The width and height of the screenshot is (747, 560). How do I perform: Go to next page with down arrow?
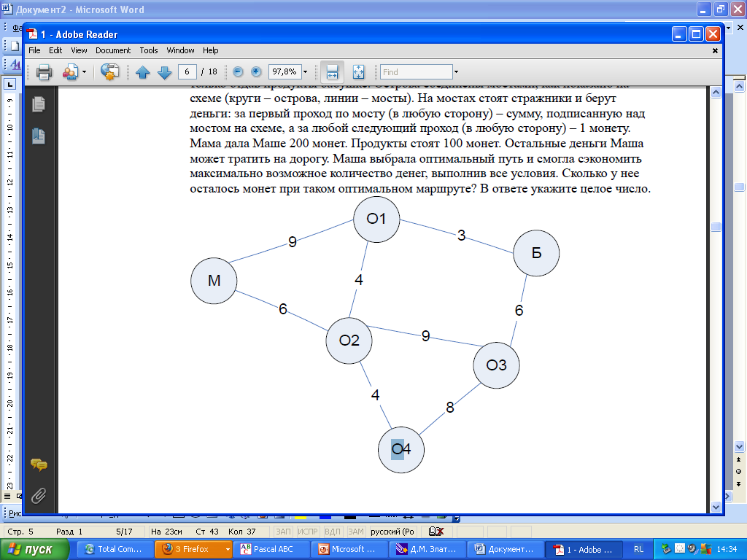click(x=164, y=72)
